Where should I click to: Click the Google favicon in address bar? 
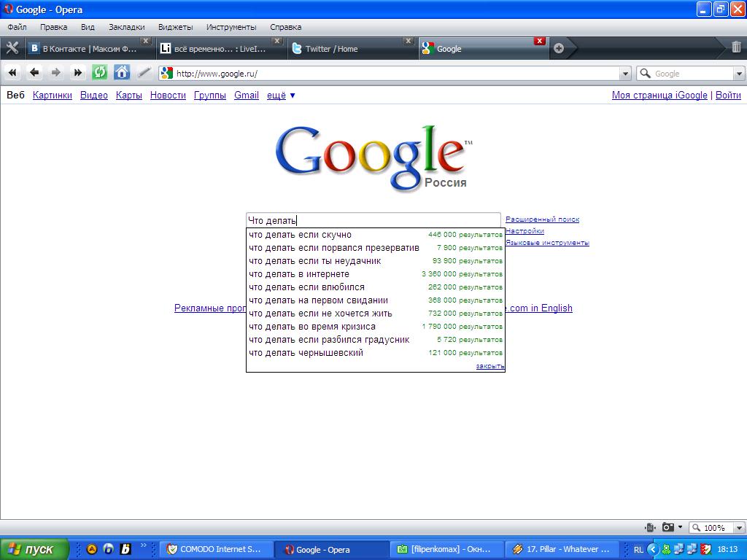coord(167,74)
